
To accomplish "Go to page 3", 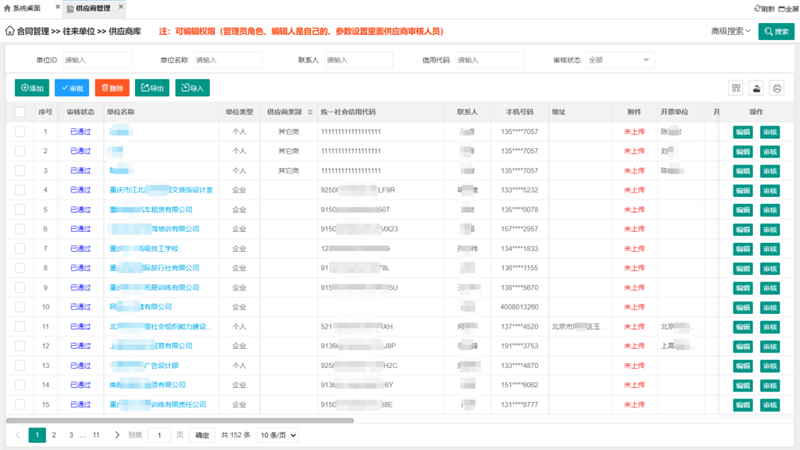I will pyautogui.click(x=71, y=435).
